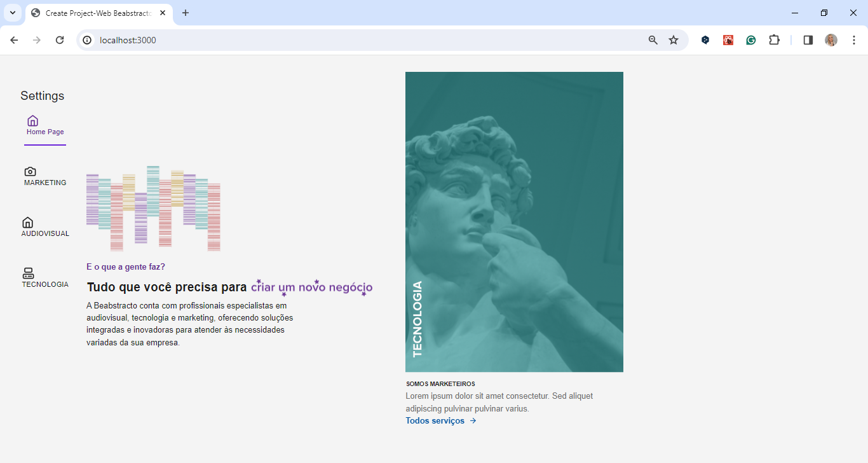Open the Chrome profile avatar
This screenshot has width=868, height=463.
pos(831,40)
